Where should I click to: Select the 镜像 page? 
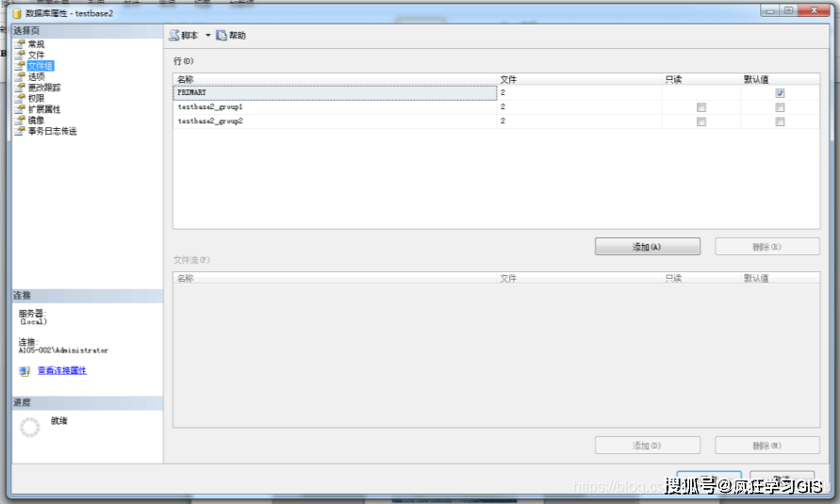[x=37, y=120]
